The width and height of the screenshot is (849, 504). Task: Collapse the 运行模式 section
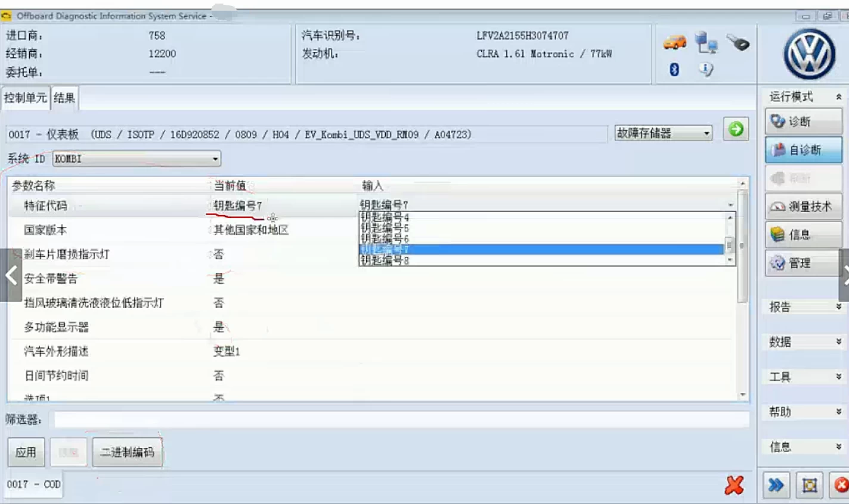point(839,97)
